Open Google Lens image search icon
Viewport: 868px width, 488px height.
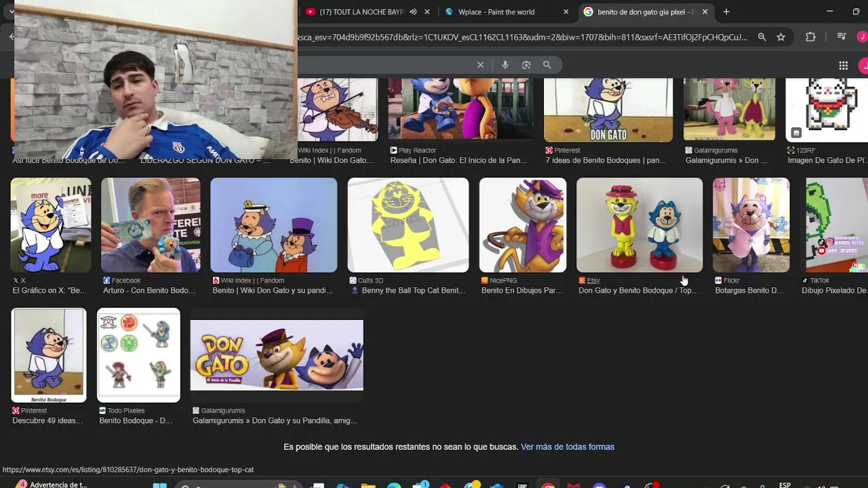point(526,65)
